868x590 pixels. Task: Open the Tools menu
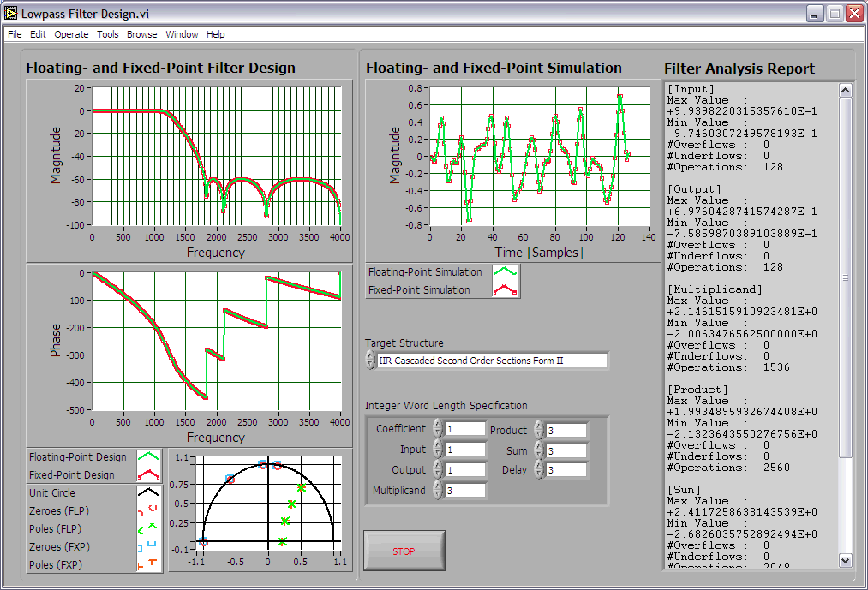(108, 34)
